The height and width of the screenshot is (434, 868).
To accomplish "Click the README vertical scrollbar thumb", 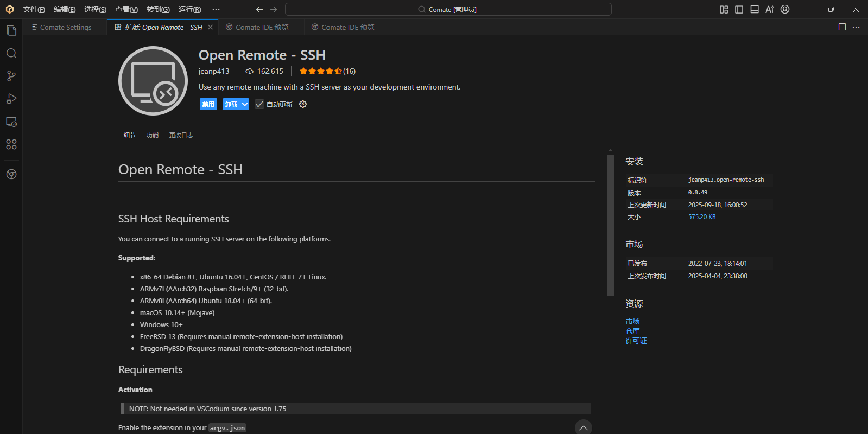I will [x=610, y=225].
